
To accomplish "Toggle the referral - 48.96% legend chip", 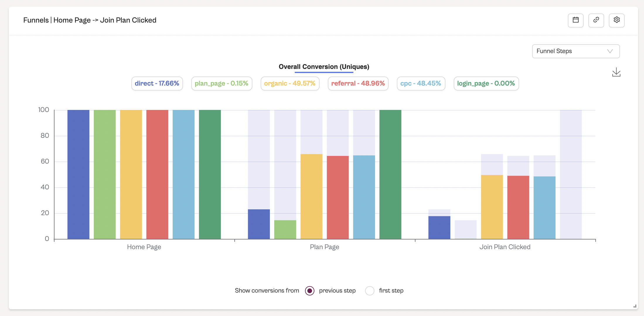I will 358,84.
